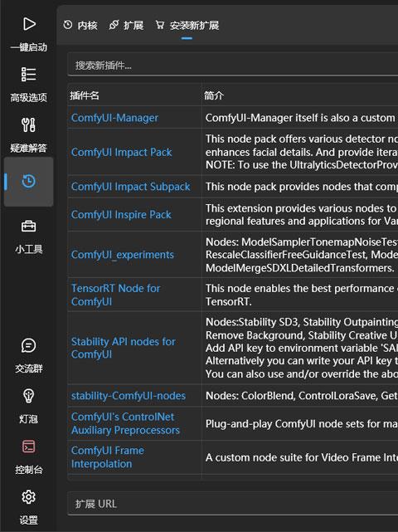
Task: Click the 简介 column header
Action: coord(214,95)
